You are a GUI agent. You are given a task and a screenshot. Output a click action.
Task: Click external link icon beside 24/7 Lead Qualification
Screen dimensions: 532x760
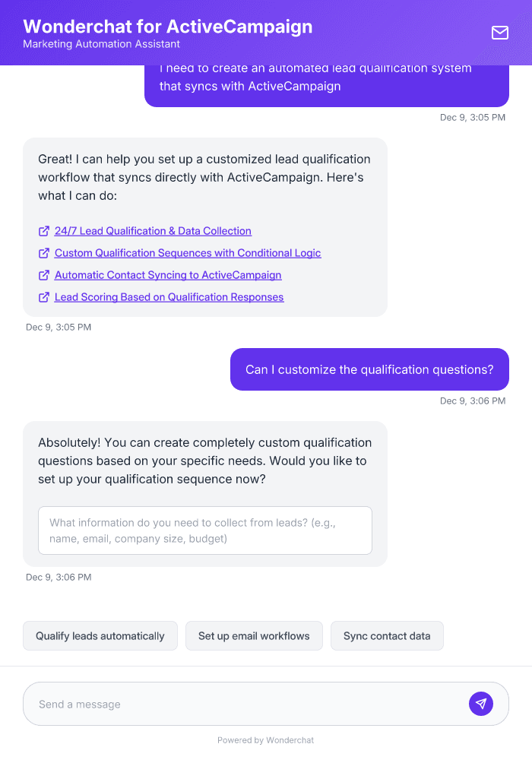coord(43,231)
